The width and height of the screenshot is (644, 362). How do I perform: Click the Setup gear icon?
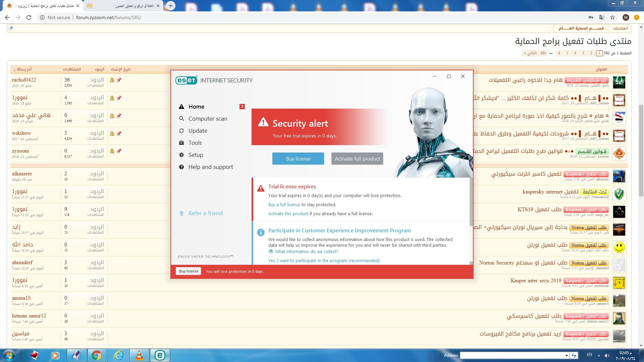pos(181,155)
